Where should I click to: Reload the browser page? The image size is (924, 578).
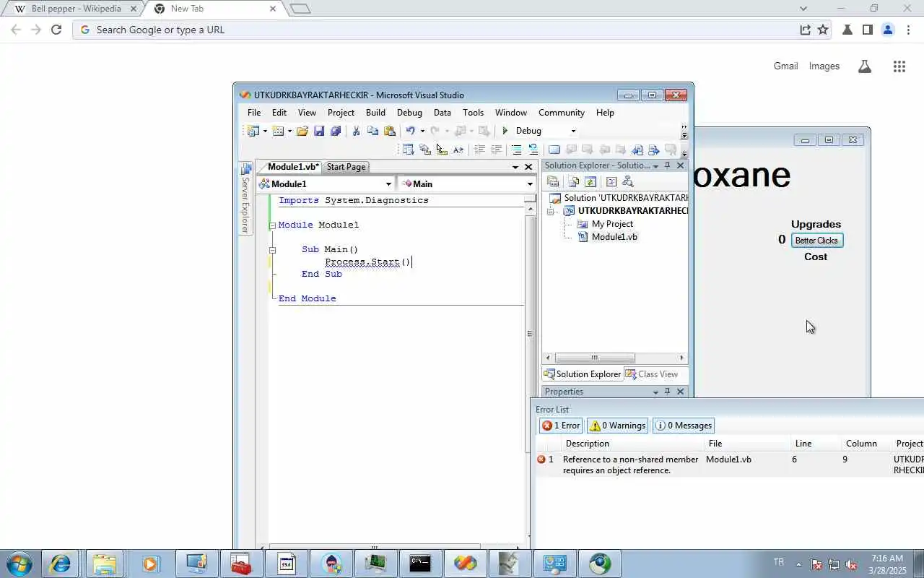(x=56, y=30)
